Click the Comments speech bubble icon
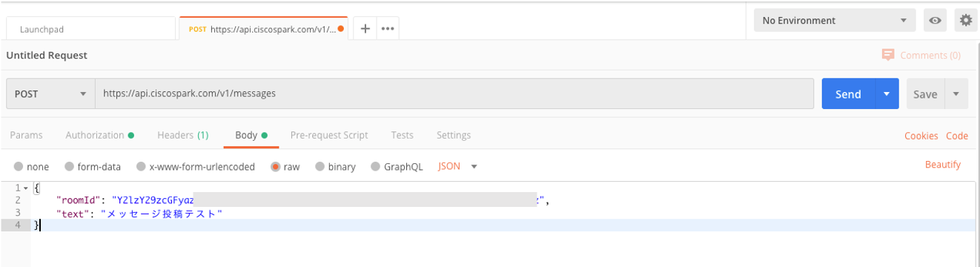Screen dimensions: 980x267 pyautogui.click(x=888, y=55)
